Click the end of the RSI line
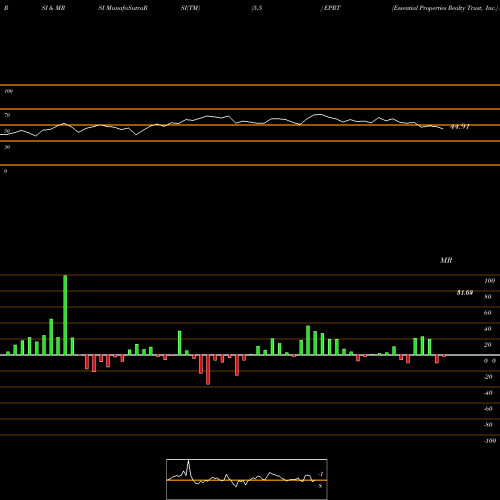 pos(443,129)
